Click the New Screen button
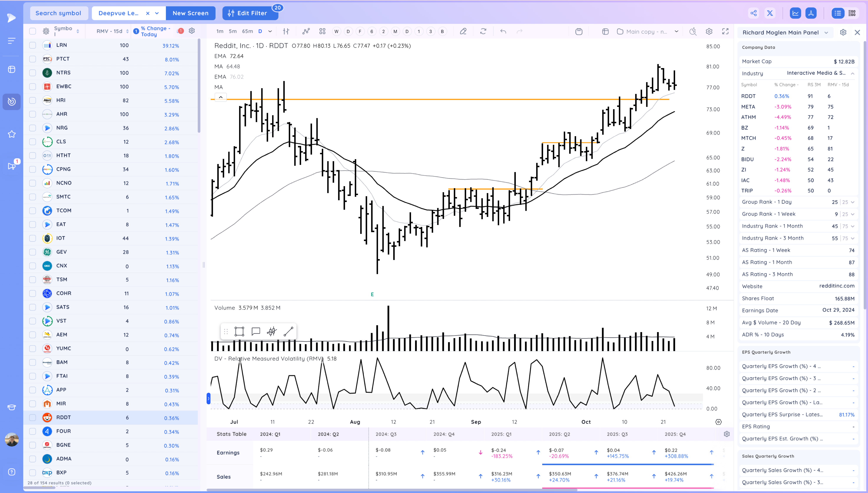This screenshot has height=493, width=868. tap(191, 13)
